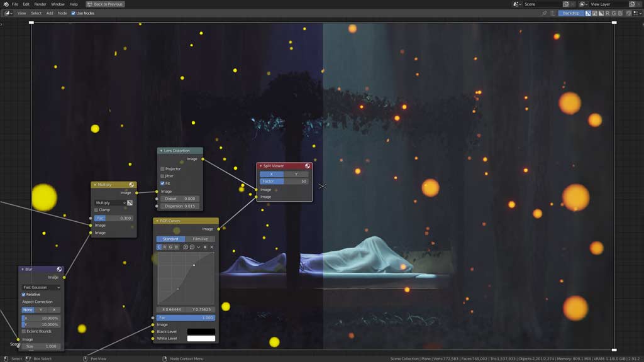Screen dimensions: 644x362
Task: Open the Multiply blend type dropdown
Action: tap(110, 203)
